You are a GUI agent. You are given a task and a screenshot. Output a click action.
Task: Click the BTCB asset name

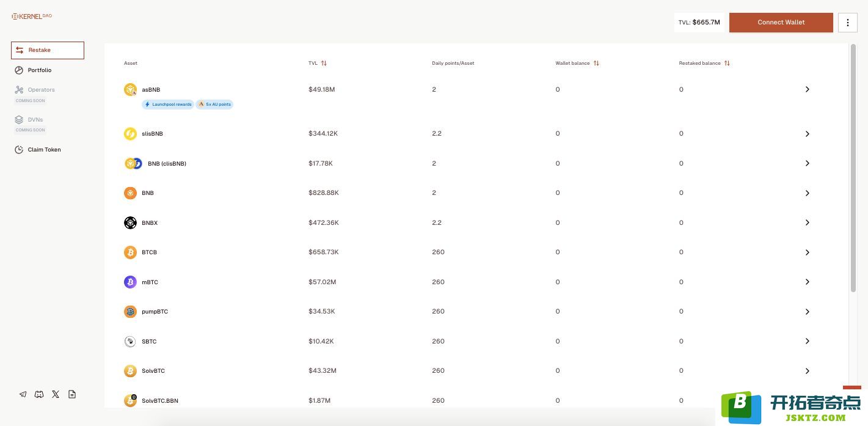click(x=149, y=252)
